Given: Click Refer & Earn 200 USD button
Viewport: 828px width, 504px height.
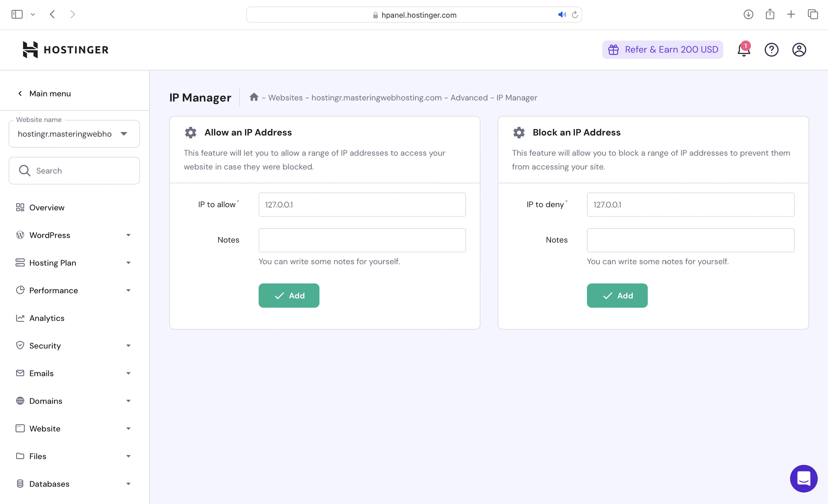Looking at the screenshot, I should coord(662,50).
